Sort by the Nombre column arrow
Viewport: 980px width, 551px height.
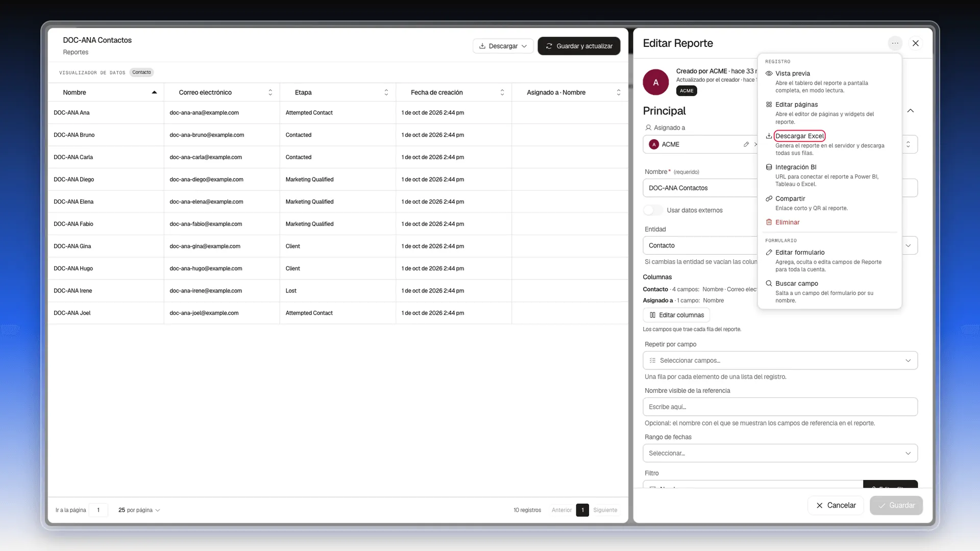pyautogui.click(x=154, y=92)
